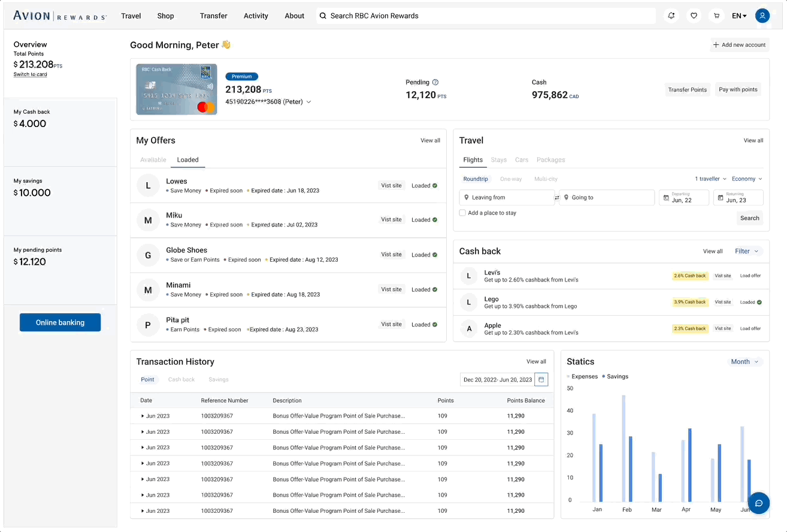Switch to the Packages travel tab
The image size is (787, 532).
point(551,160)
